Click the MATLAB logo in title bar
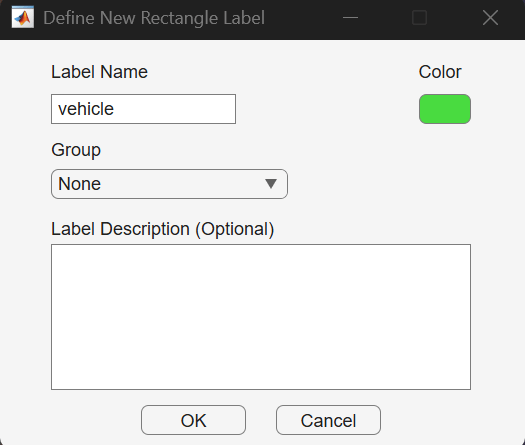 [x=22, y=17]
